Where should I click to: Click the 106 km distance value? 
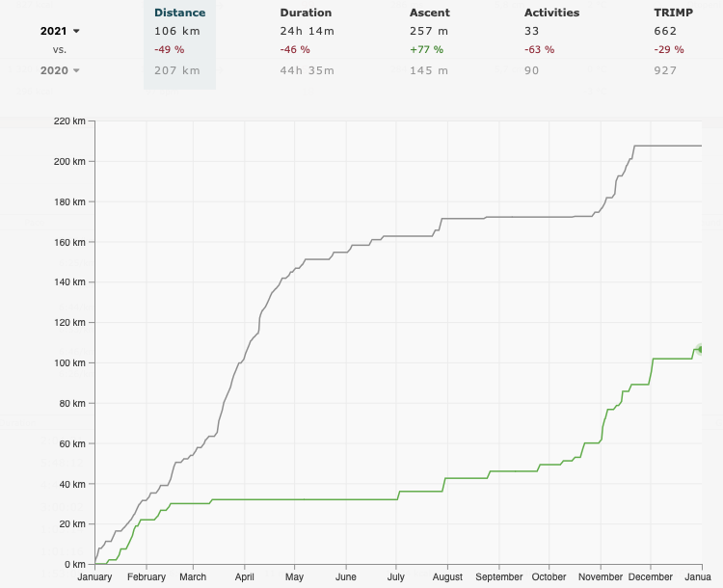[176, 31]
